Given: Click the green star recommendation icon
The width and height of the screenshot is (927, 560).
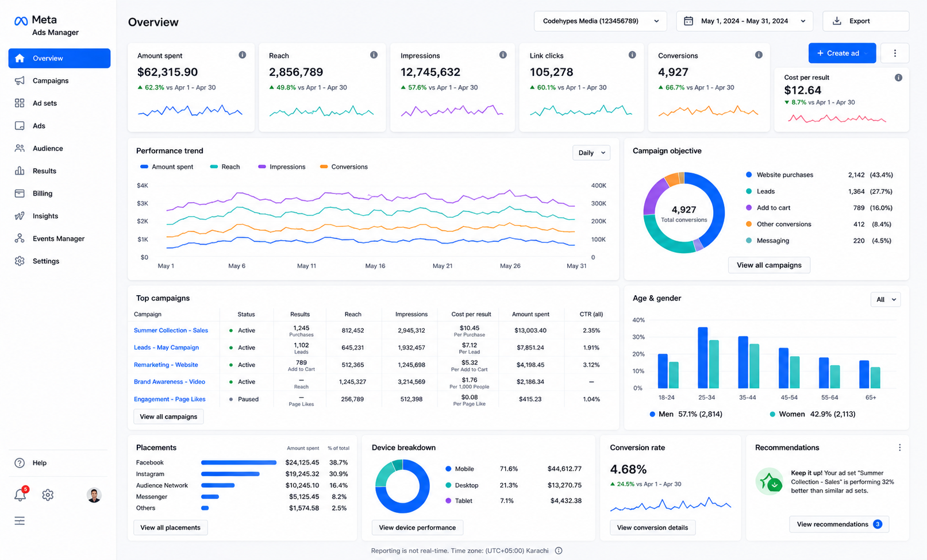Looking at the screenshot, I should (769, 481).
